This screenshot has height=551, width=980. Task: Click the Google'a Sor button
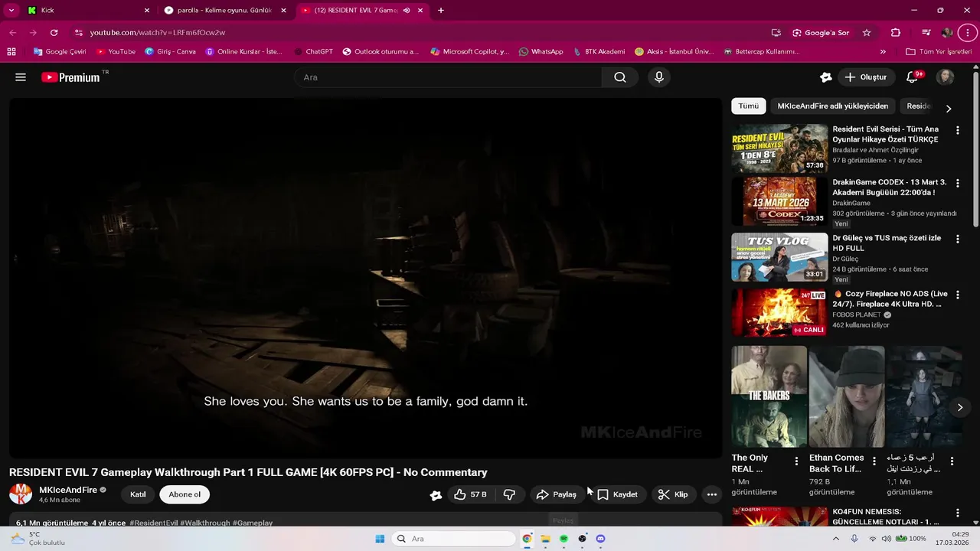pos(821,33)
